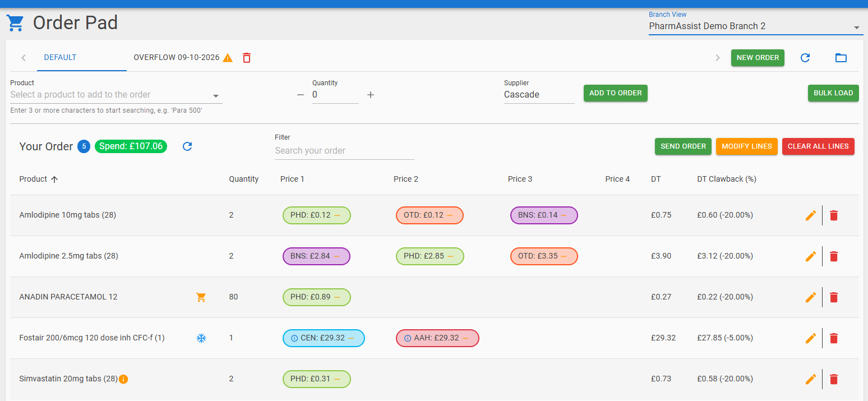The height and width of the screenshot is (401, 868).
Task: Select the OTD £3.35 price chip
Action: point(544,256)
